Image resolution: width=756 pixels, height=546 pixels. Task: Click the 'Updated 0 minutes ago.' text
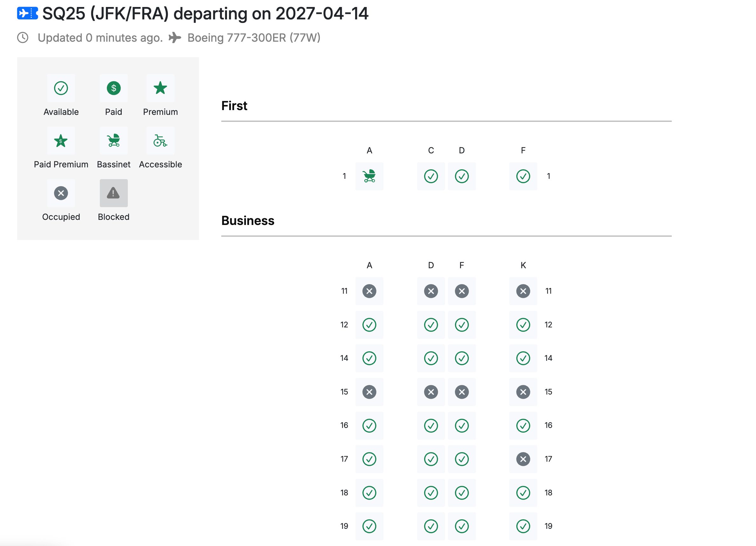point(100,38)
